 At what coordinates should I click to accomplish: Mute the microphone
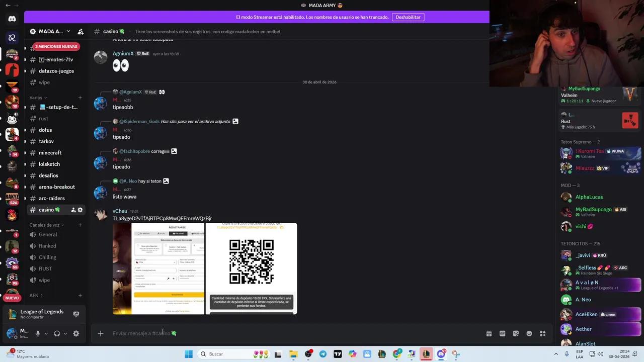point(38,333)
